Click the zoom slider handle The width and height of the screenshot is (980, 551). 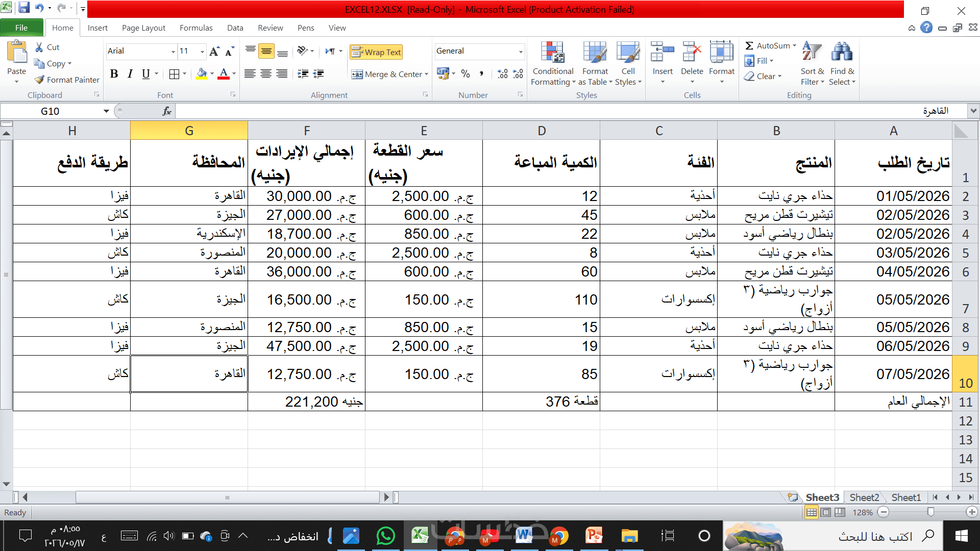coord(930,512)
